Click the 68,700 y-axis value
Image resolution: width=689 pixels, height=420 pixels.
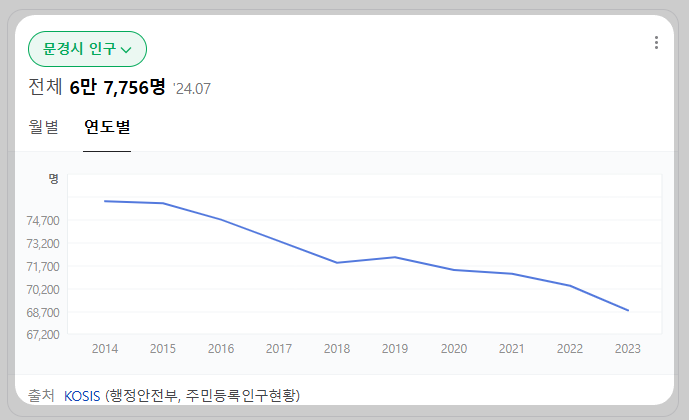click(43, 312)
